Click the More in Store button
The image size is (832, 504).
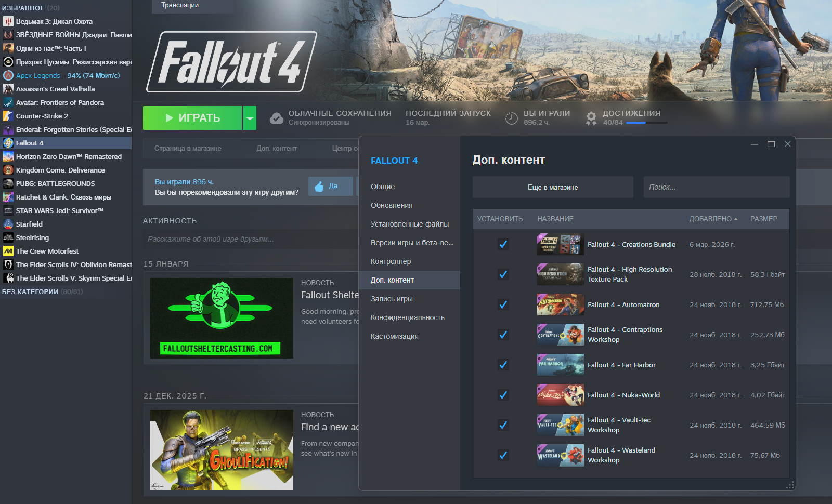click(553, 187)
